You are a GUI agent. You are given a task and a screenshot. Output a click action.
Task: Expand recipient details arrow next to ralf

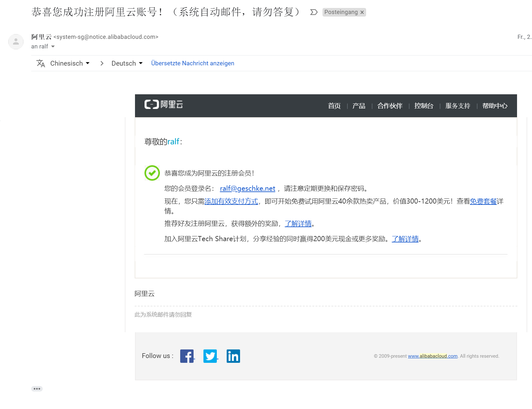53,47
